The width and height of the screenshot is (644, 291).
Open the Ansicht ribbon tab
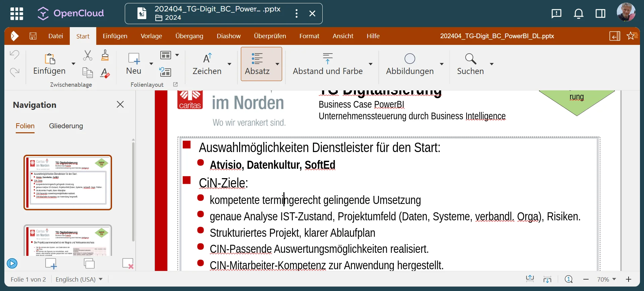343,36
